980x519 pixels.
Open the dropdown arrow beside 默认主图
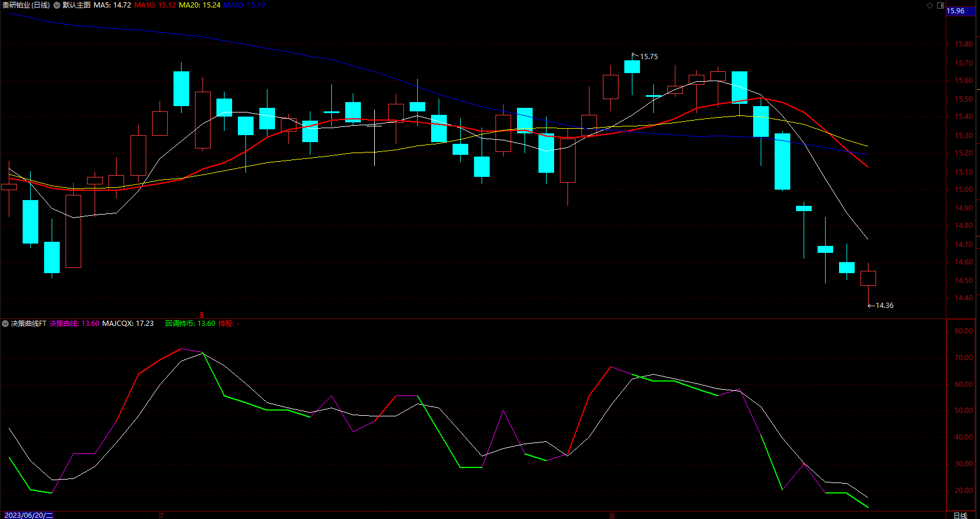pos(57,5)
